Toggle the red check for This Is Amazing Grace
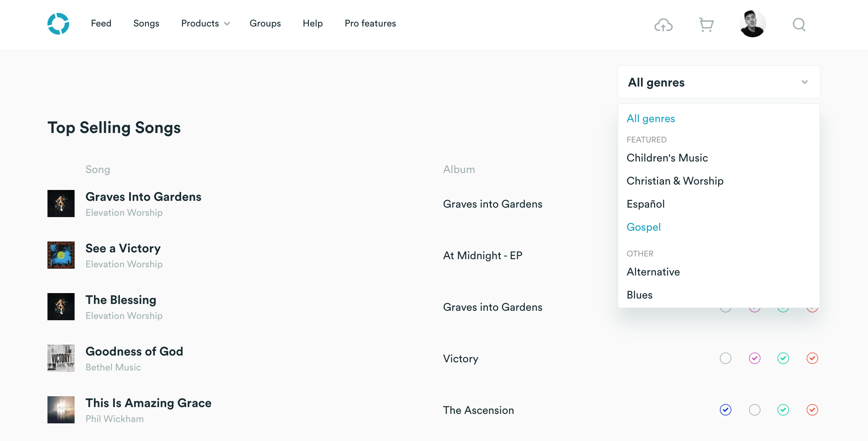Image resolution: width=868 pixels, height=441 pixels. 812,410
